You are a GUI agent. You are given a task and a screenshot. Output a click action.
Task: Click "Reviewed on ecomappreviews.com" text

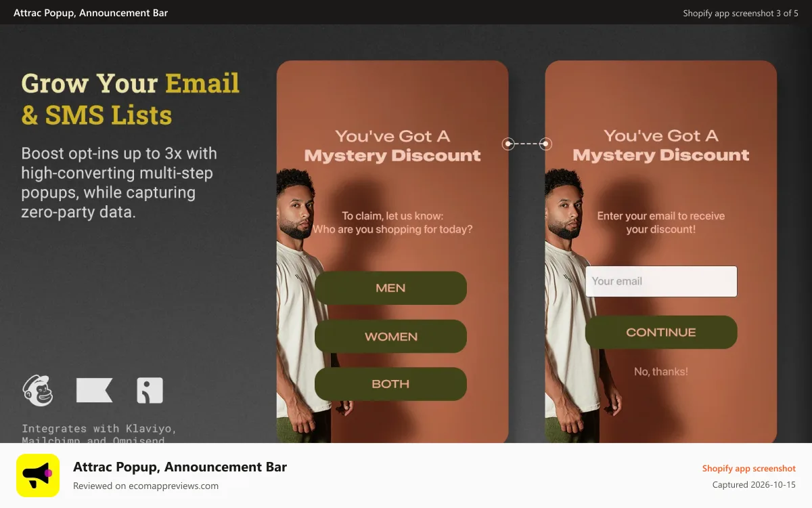pyautogui.click(x=145, y=486)
